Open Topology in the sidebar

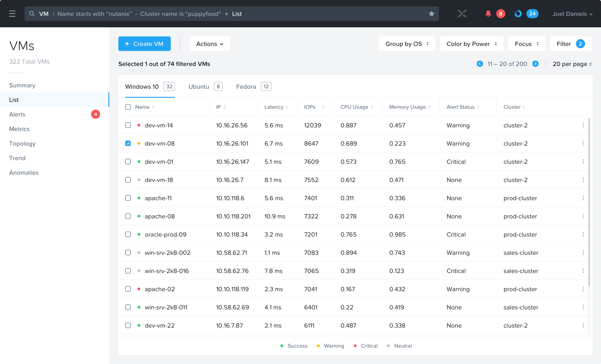click(x=22, y=144)
